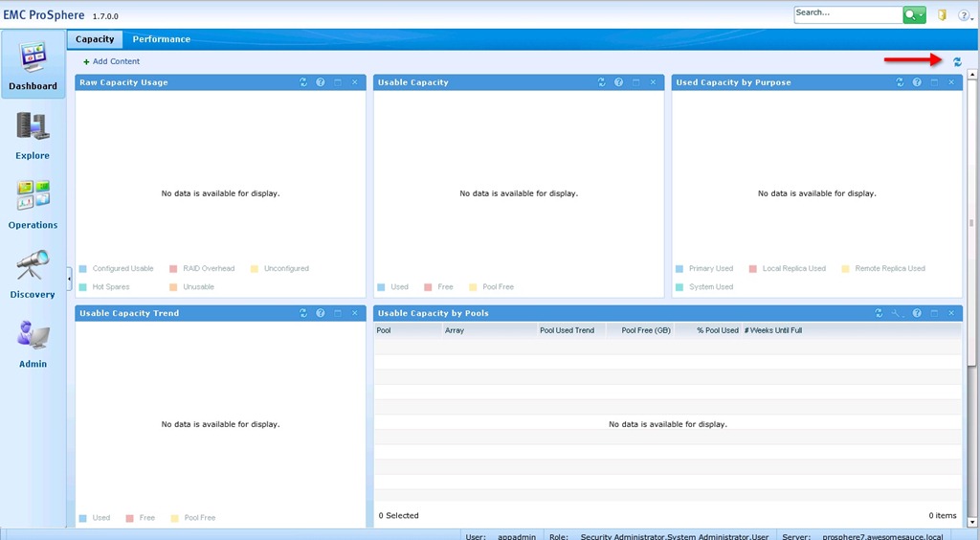Sort by Pool Free (GB) column header

[x=646, y=330]
